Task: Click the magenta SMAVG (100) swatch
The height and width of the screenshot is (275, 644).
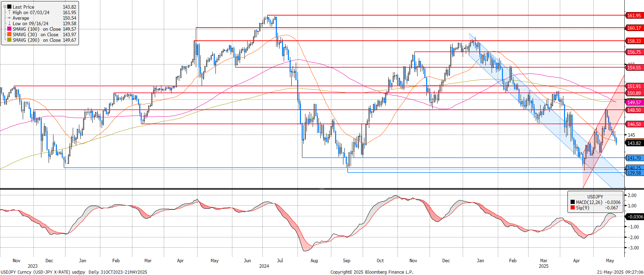Action: [9, 29]
